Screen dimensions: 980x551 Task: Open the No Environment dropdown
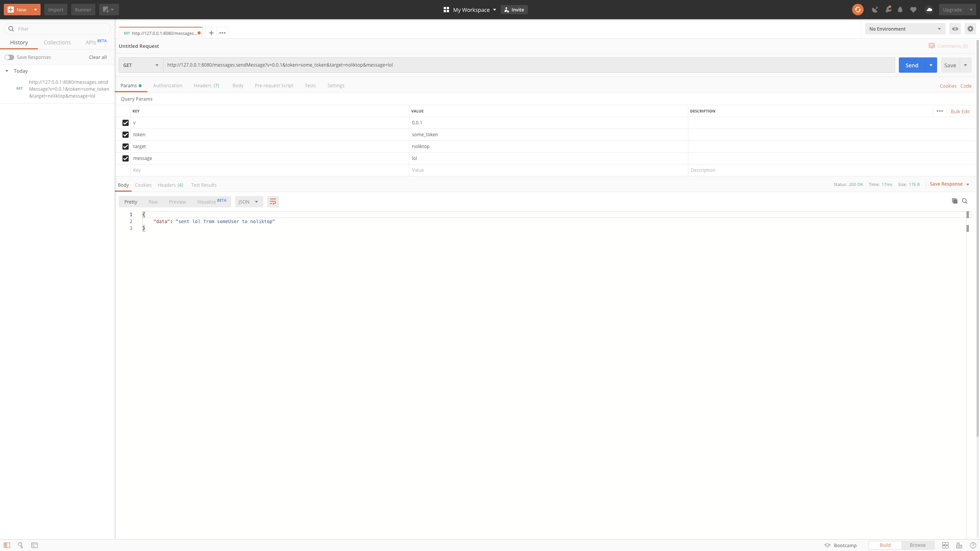pyautogui.click(x=905, y=29)
